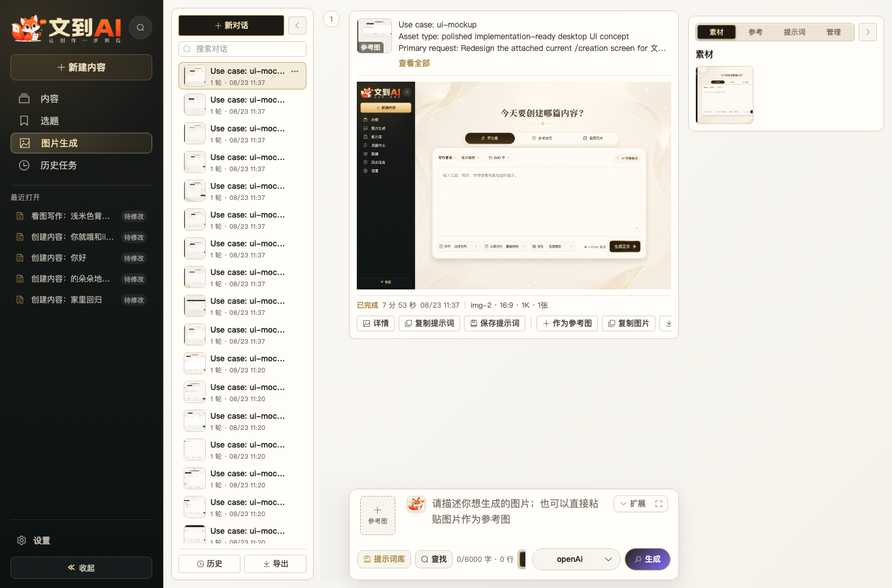Select the thumbnail in the 素材 panel

tap(725, 95)
